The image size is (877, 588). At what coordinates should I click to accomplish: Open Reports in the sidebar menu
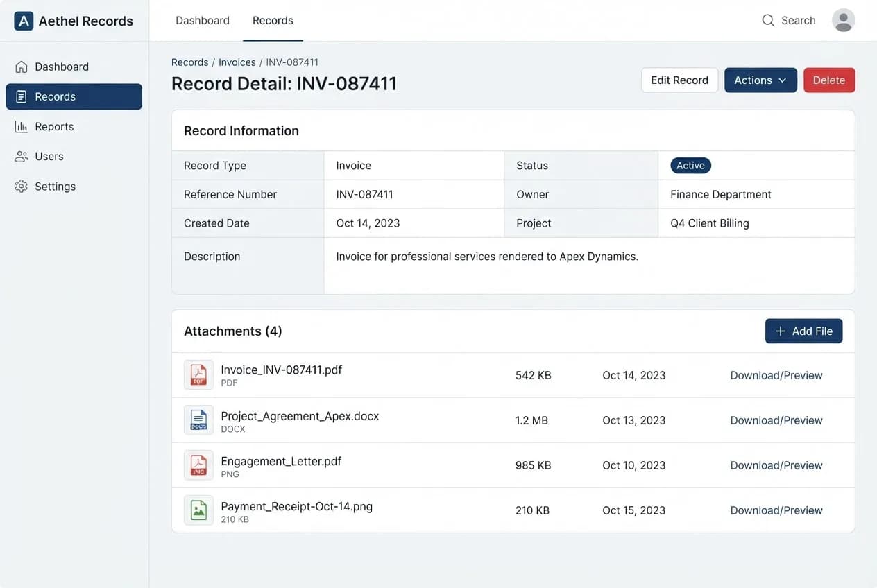click(x=74, y=127)
